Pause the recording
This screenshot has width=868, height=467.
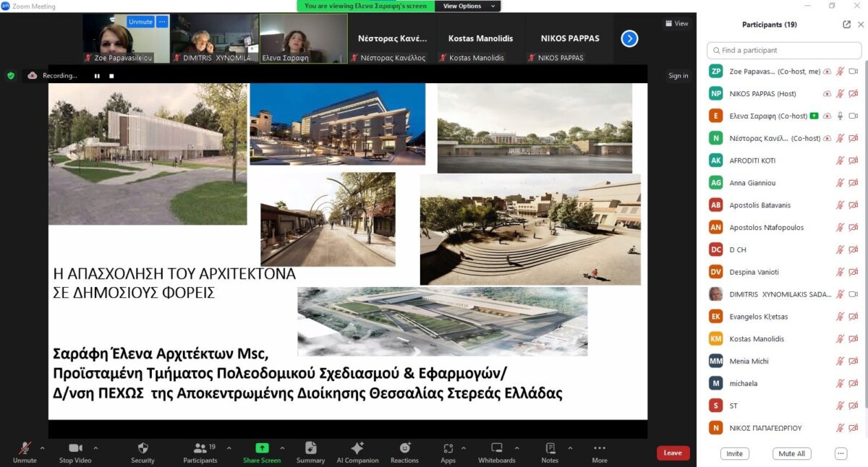[97, 76]
